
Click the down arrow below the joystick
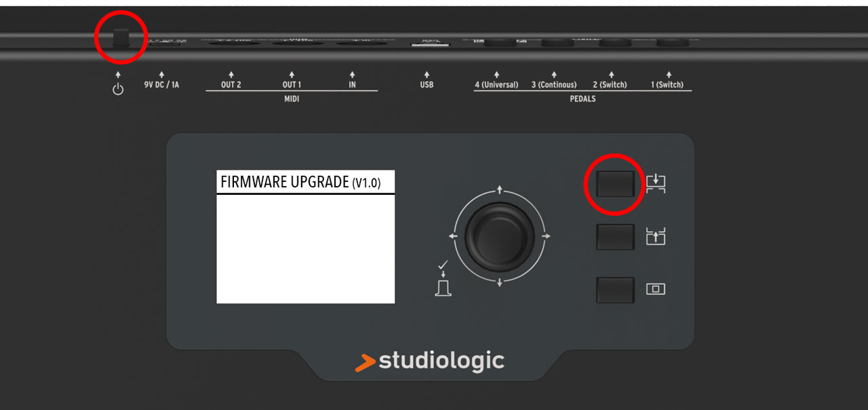point(499,284)
